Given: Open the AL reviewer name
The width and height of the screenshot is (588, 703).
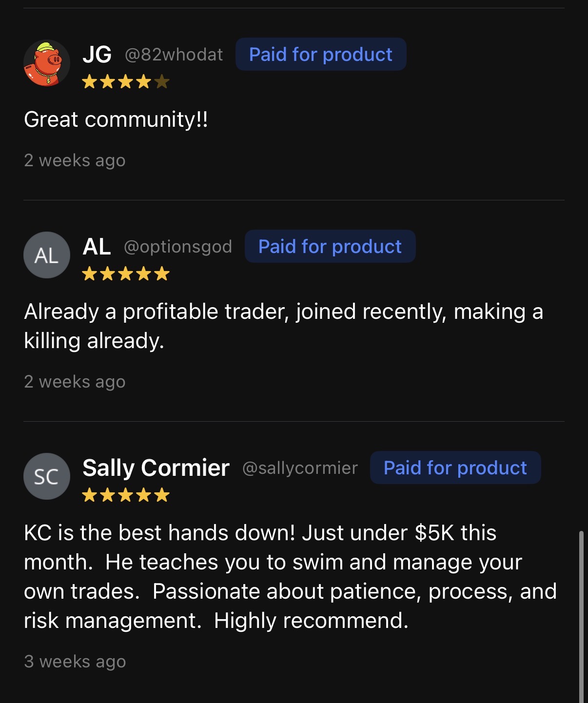Looking at the screenshot, I should point(97,246).
